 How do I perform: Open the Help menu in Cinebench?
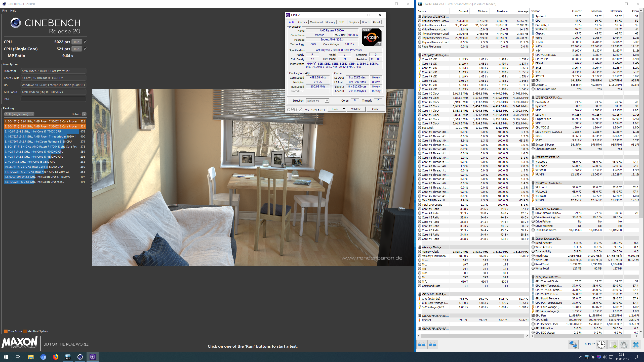pyautogui.click(x=13, y=11)
